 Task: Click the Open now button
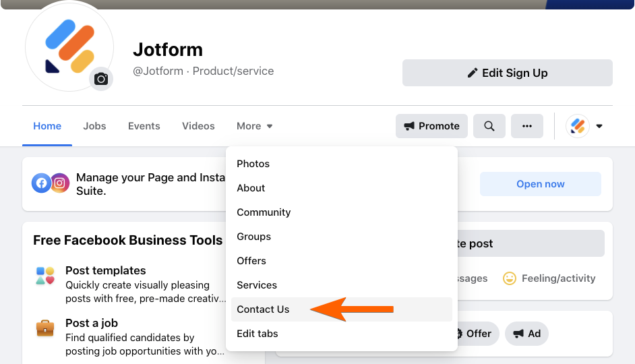540,184
